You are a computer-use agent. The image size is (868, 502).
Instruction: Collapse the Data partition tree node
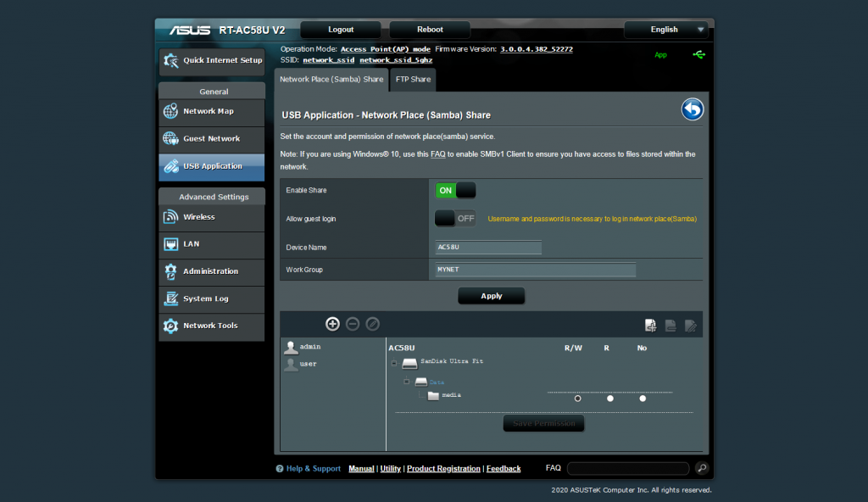pos(406,382)
